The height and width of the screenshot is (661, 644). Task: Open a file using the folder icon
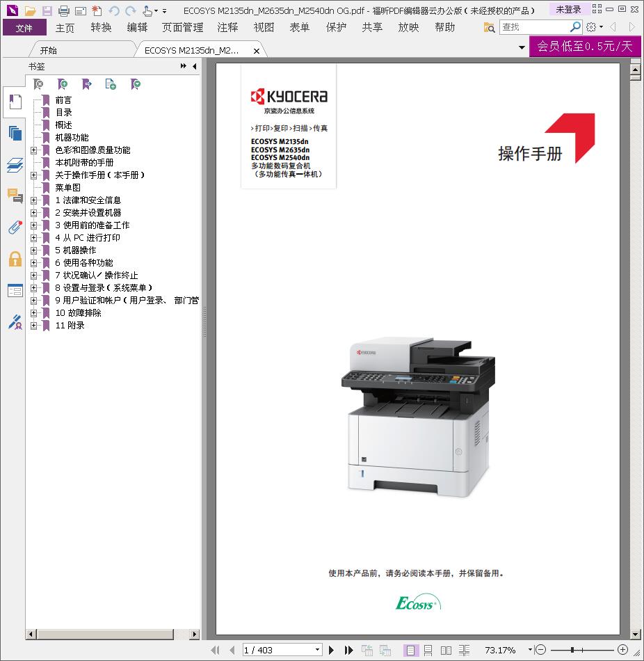(x=30, y=10)
